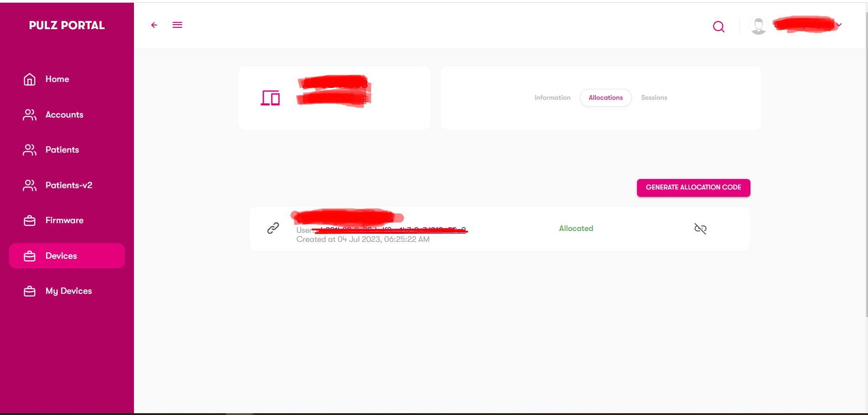Click the page vertical scrollbar
The height and width of the screenshot is (415, 868).
(867, 164)
